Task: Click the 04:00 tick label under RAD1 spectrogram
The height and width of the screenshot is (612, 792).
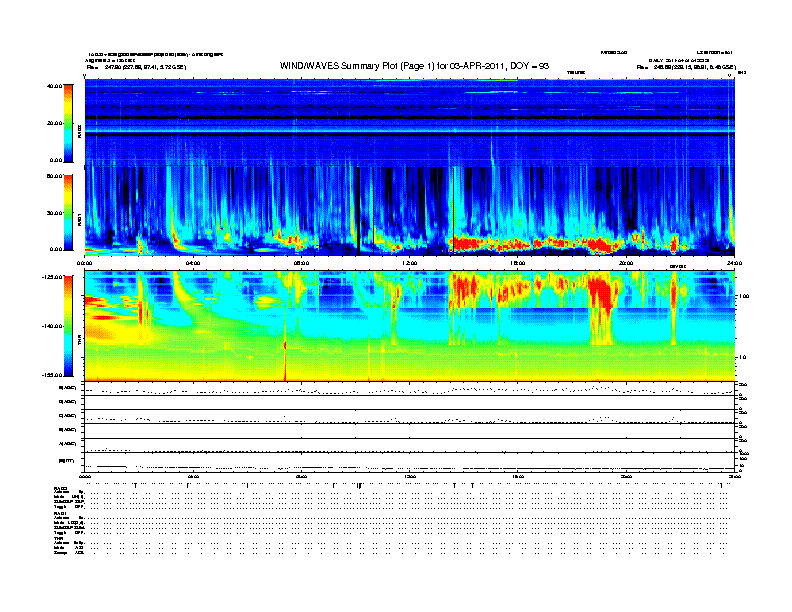Action: pyautogui.click(x=193, y=263)
